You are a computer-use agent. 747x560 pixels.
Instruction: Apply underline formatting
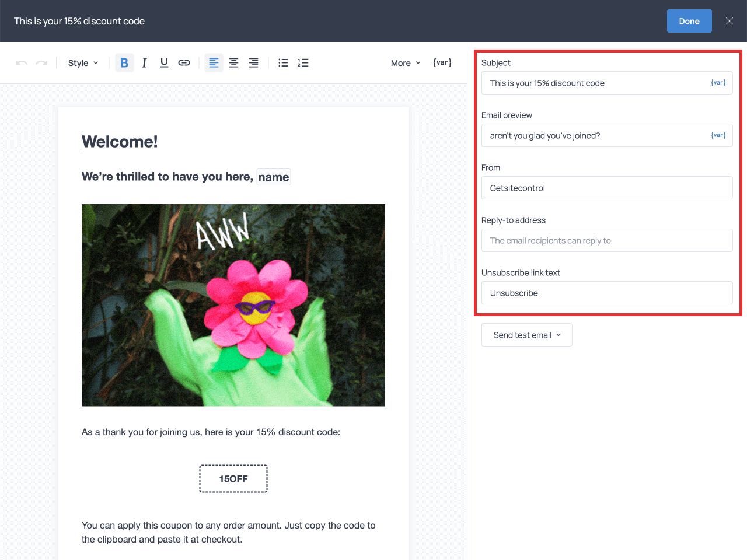[164, 62]
